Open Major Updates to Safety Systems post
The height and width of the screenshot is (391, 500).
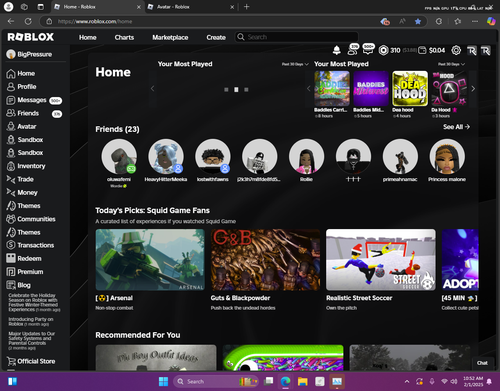click(32, 341)
